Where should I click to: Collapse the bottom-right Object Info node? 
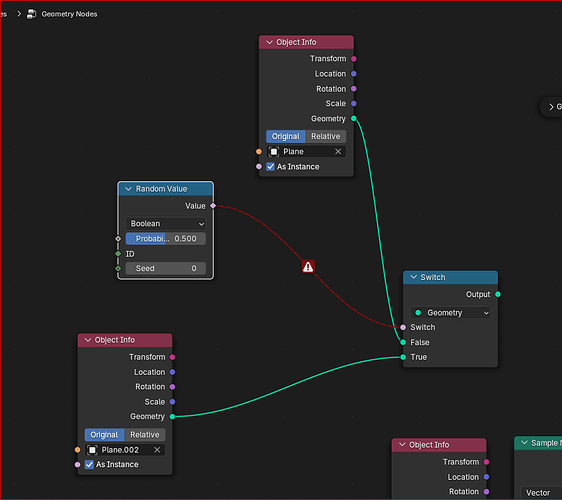click(402, 444)
